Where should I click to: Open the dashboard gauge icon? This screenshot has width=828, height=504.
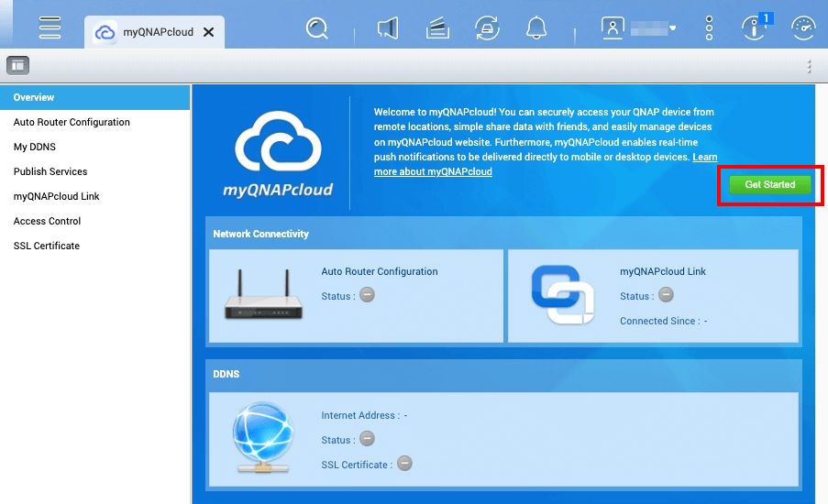pyautogui.click(x=803, y=28)
